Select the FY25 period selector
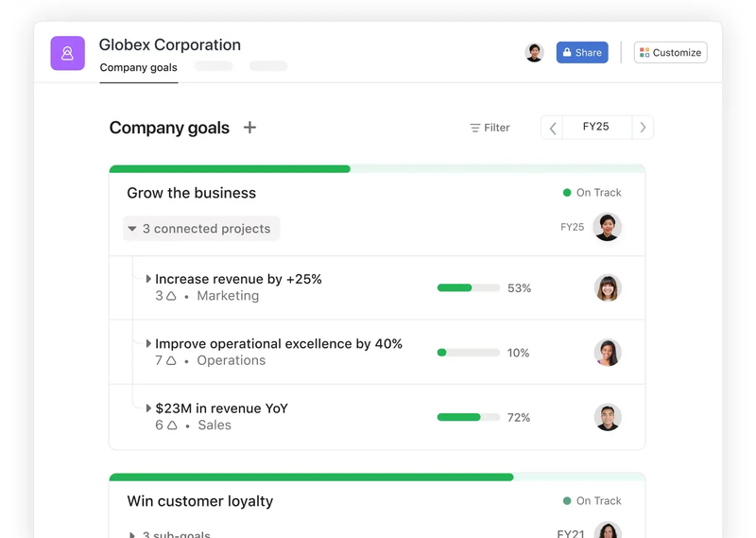Screen dimensions: 756x538 (x=596, y=127)
